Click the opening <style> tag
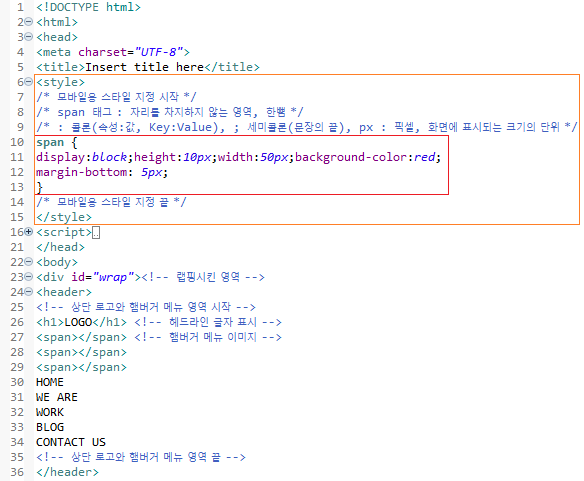584x481 pixels. pos(60,82)
